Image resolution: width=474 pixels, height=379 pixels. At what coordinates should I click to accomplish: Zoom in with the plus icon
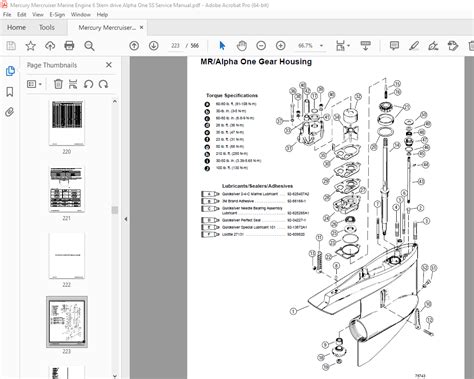281,46
